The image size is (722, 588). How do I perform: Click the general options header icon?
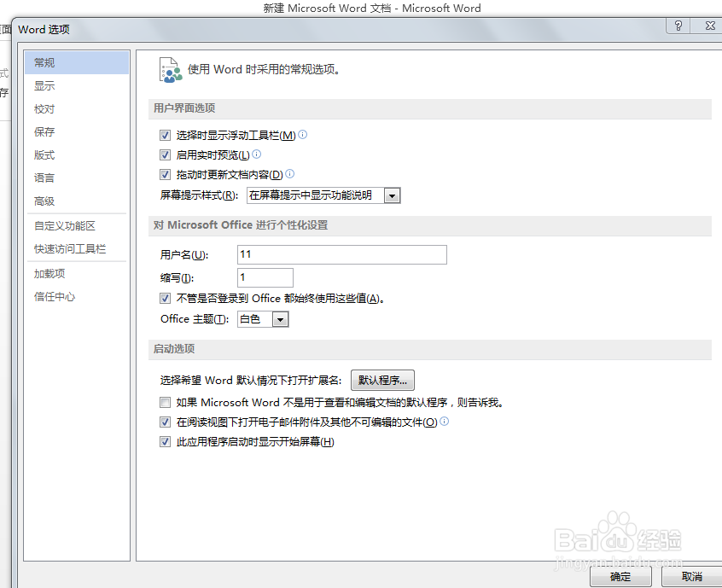(x=171, y=70)
